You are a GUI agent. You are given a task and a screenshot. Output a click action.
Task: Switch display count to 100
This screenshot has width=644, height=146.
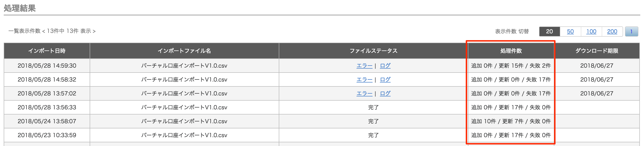(591, 32)
